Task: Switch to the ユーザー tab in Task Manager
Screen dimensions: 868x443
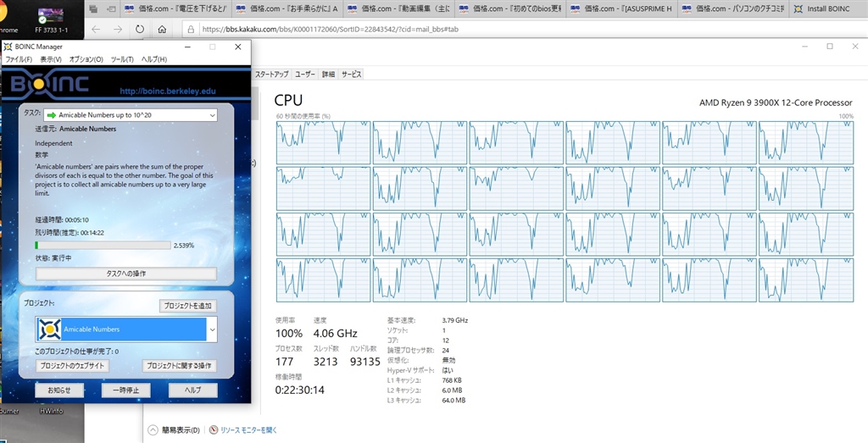Action: (305, 74)
